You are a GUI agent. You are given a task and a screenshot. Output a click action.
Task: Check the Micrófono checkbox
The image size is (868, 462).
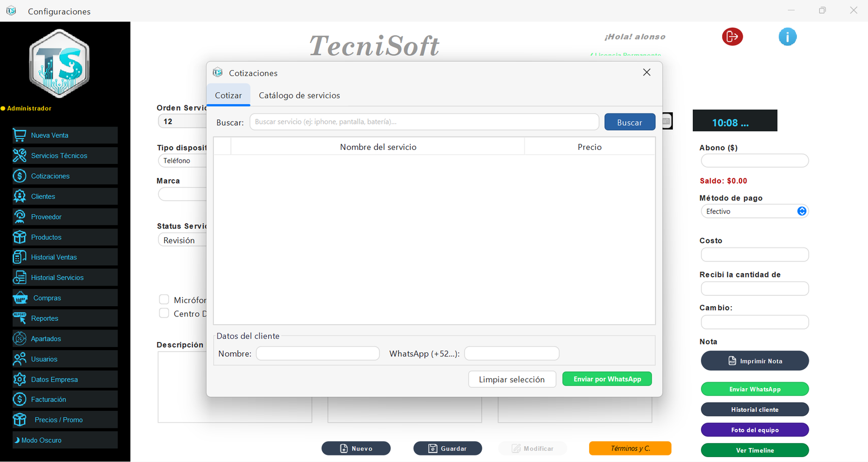click(164, 300)
